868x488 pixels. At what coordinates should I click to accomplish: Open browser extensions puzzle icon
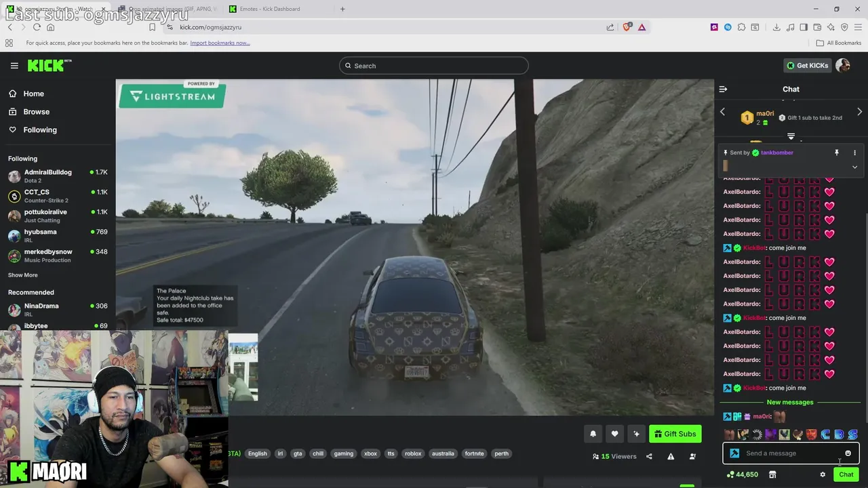(741, 27)
